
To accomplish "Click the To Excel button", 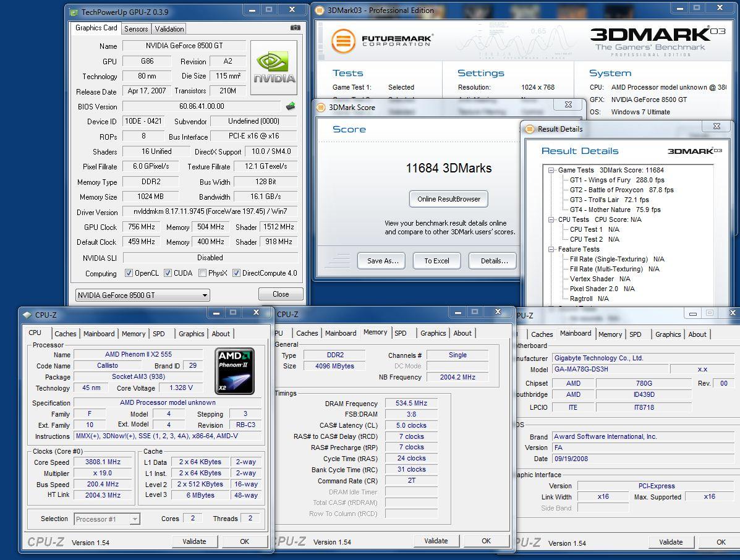I will point(436,260).
